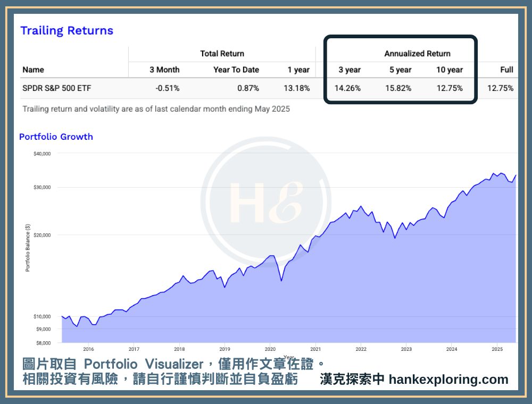Click the Name column header
Viewport: 532px width, 404px height.
click(x=33, y=70)
